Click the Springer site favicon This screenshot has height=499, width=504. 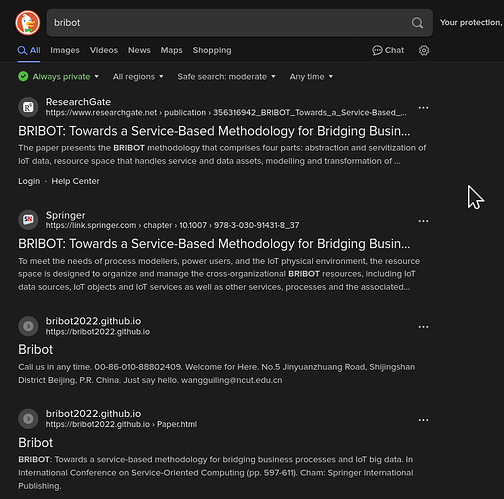click(28, 220)
